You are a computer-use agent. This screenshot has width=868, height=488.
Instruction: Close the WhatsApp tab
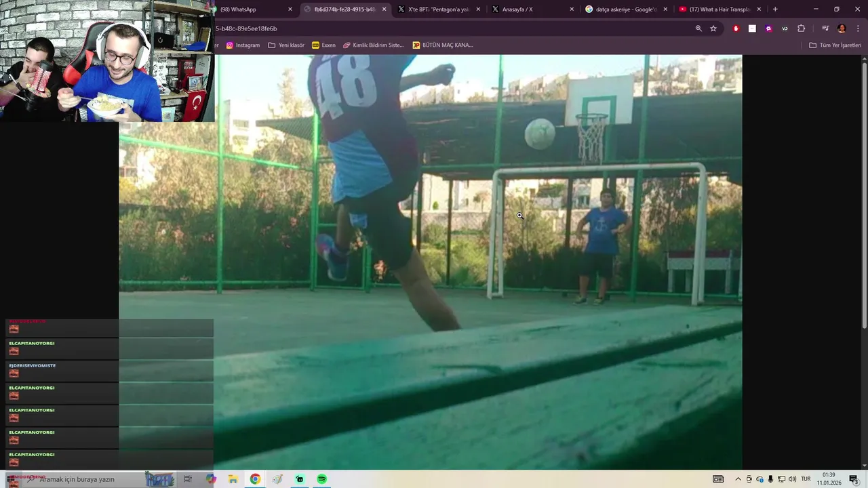tap(290, 9)
